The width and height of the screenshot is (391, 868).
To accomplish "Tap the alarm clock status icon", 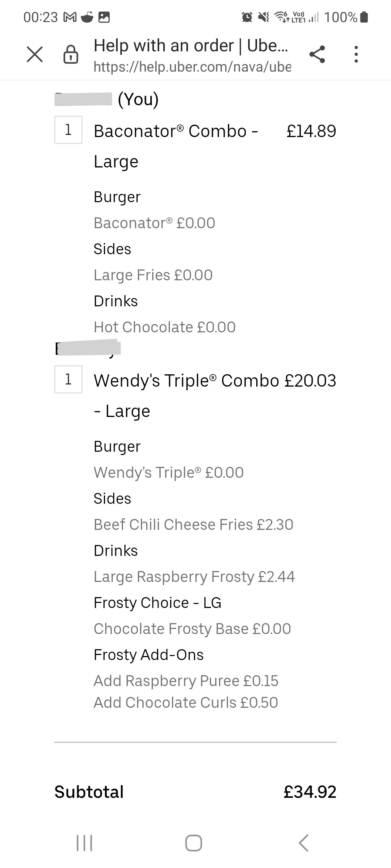I will [247, 17].
